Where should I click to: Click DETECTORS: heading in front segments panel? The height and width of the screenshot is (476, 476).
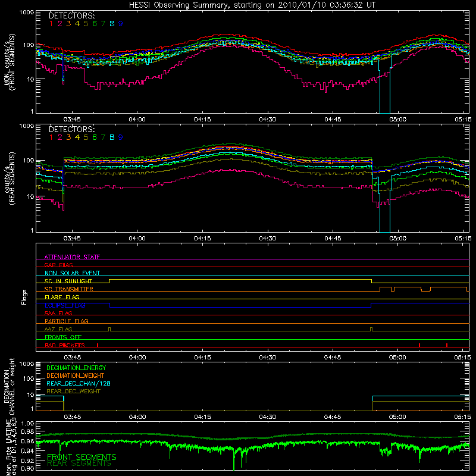(x=71, y=15)
